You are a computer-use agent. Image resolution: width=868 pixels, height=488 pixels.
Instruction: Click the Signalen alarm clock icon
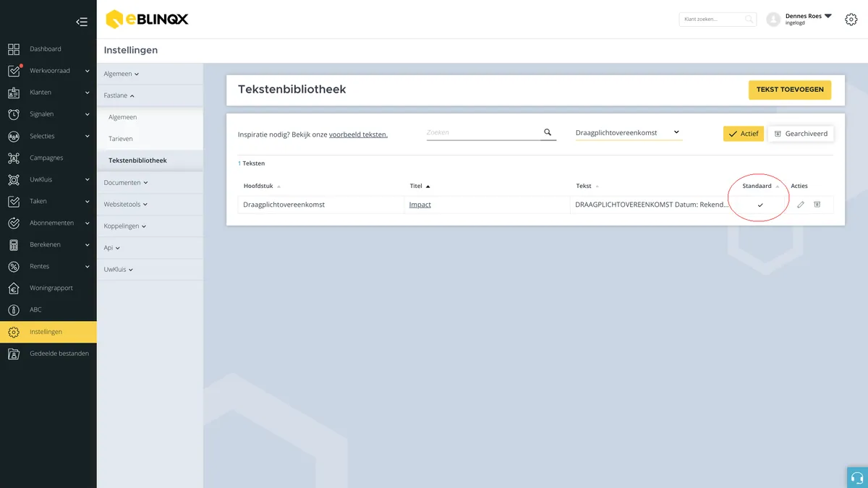[14, 114]
